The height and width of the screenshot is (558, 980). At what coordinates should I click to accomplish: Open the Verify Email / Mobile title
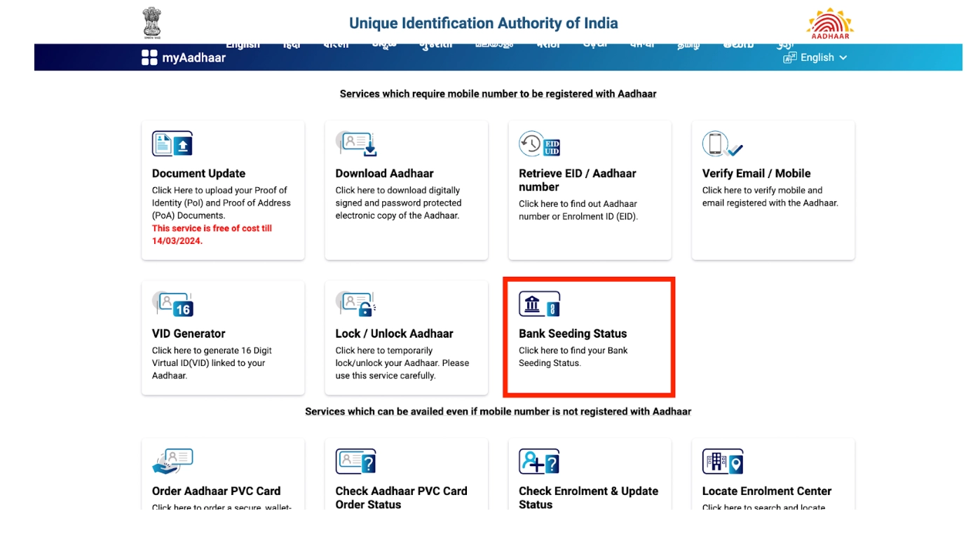(x=756, y=174)
